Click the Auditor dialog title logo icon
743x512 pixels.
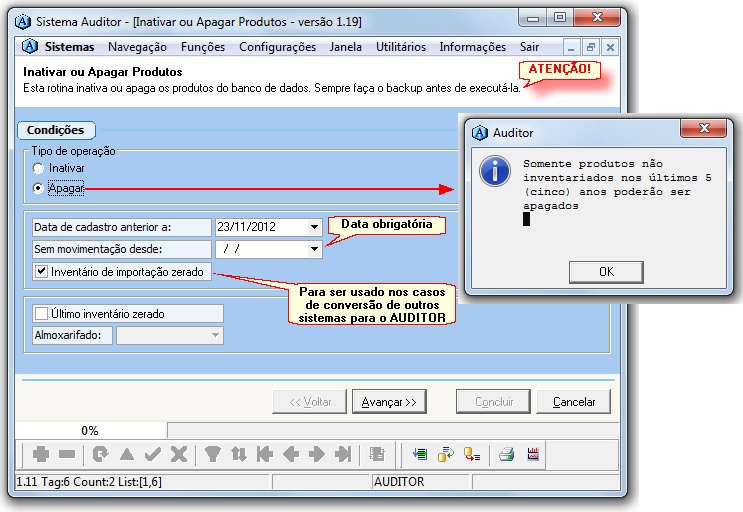point(480,133)
